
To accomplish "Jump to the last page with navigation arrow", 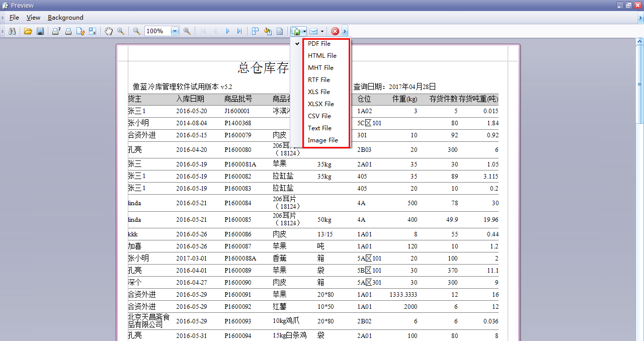I will (239, 31).
